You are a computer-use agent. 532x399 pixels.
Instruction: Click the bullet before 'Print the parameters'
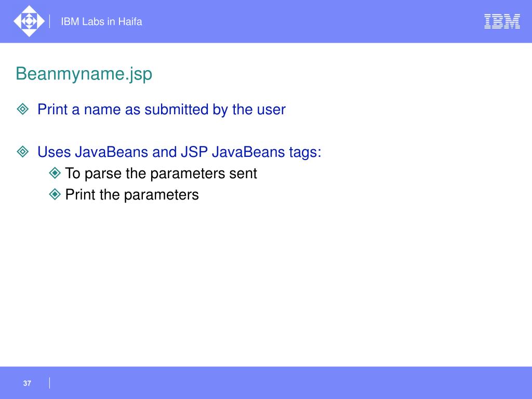(x=55, y=194)
